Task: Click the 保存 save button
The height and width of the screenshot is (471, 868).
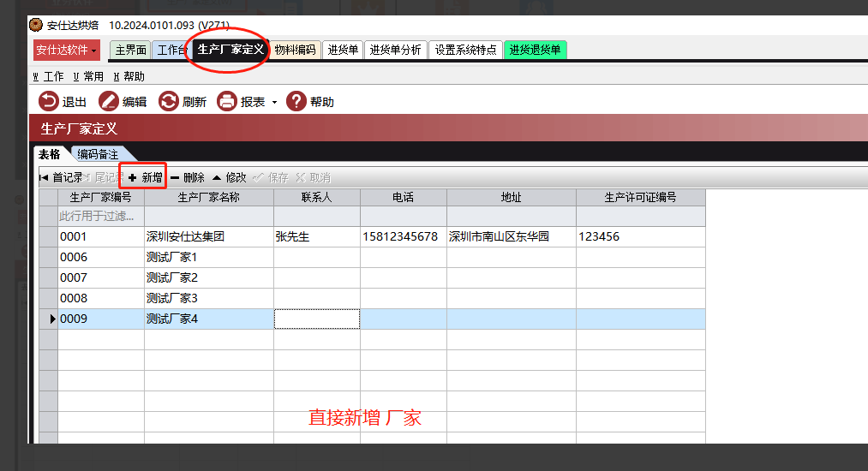Action: (x=271, y=177)
